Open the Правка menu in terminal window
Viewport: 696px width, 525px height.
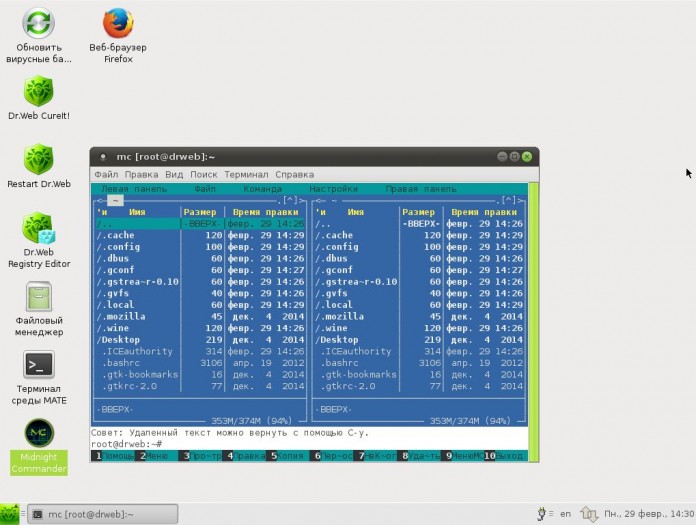[141, 174]
